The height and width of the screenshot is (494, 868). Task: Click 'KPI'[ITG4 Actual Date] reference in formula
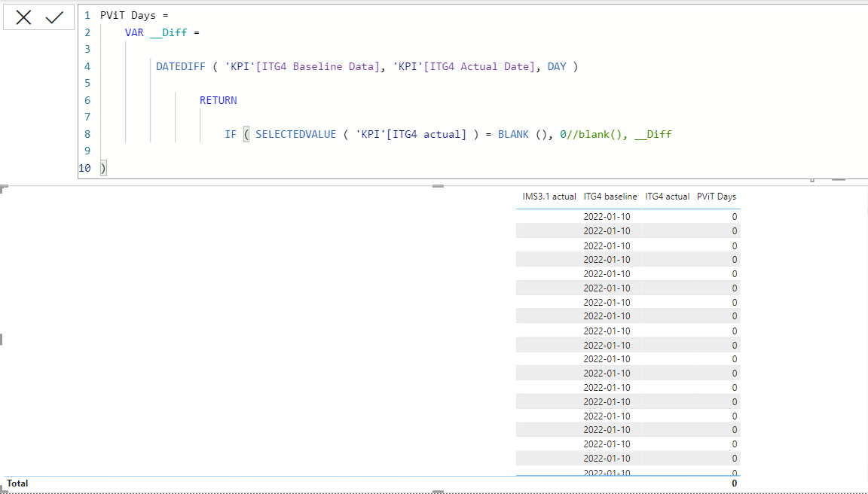(x=464, y=66)
